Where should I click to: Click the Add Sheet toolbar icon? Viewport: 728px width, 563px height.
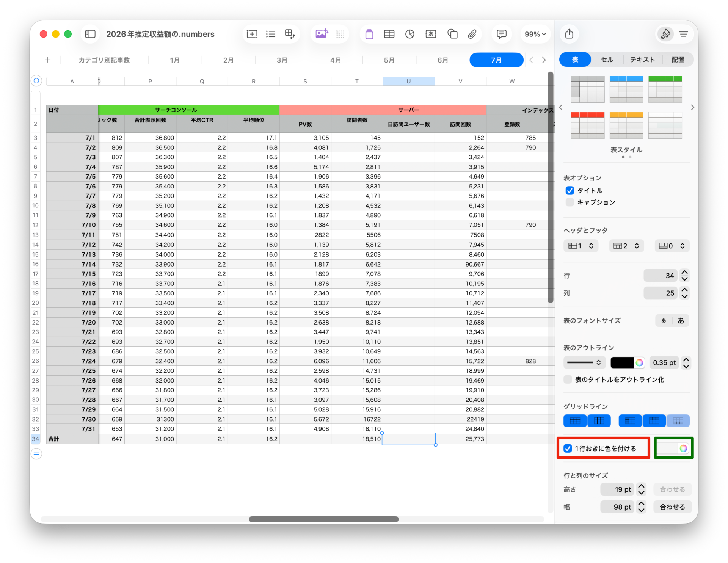(252, 34)
